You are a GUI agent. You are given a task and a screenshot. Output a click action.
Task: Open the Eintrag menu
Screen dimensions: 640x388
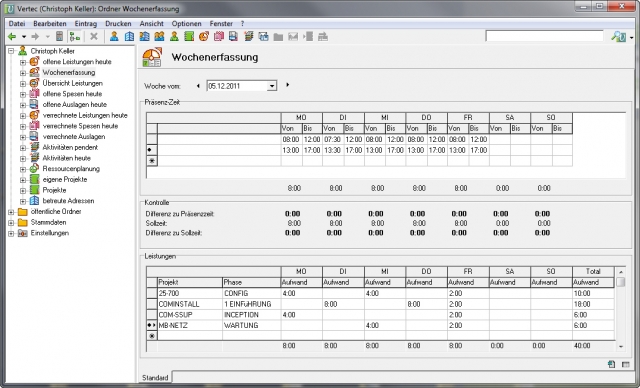tap(86, 24)
